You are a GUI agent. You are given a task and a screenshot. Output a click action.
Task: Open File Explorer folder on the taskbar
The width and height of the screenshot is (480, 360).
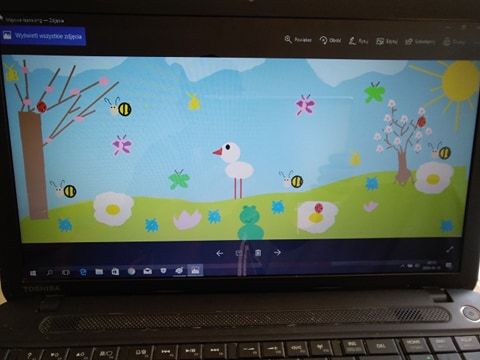pyautogui.click(x=99, y=272)
